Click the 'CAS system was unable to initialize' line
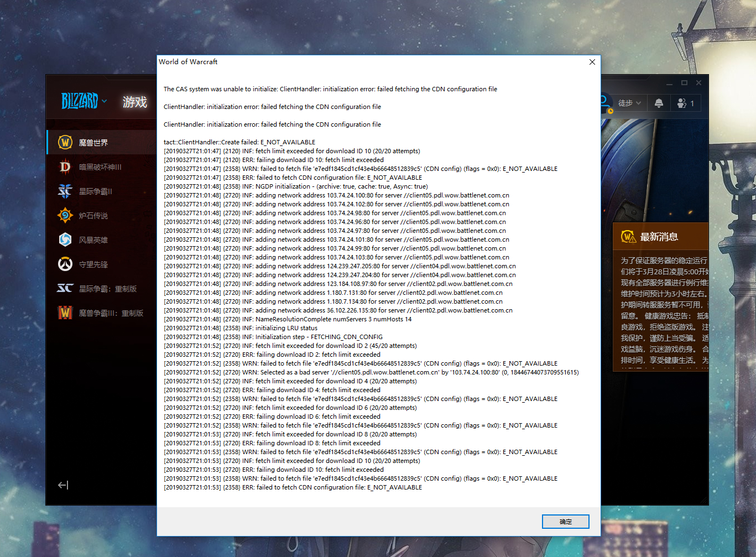Screen dimensions: 756x557 pos(330,89)
